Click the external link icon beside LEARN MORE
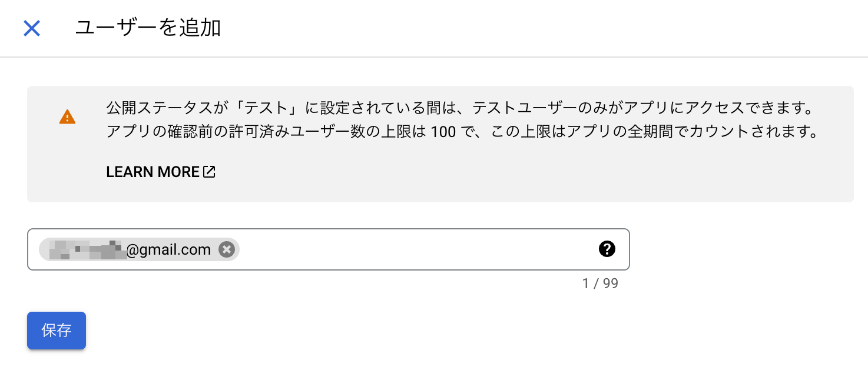This screenshot has width=868, height=367. [209, 172]
